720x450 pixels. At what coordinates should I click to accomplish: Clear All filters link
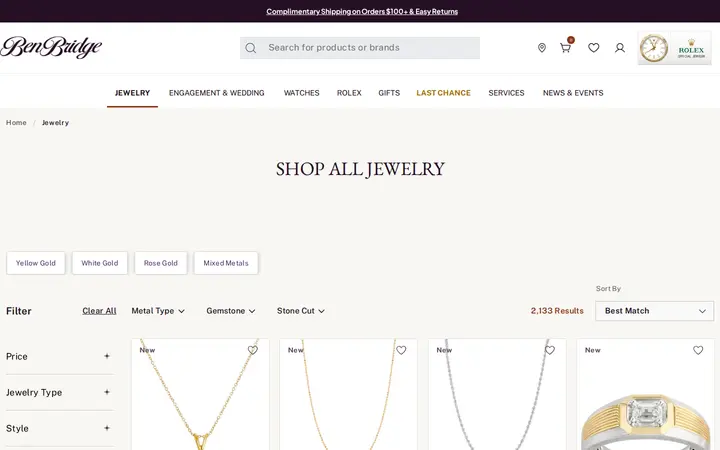click(99, 311)
